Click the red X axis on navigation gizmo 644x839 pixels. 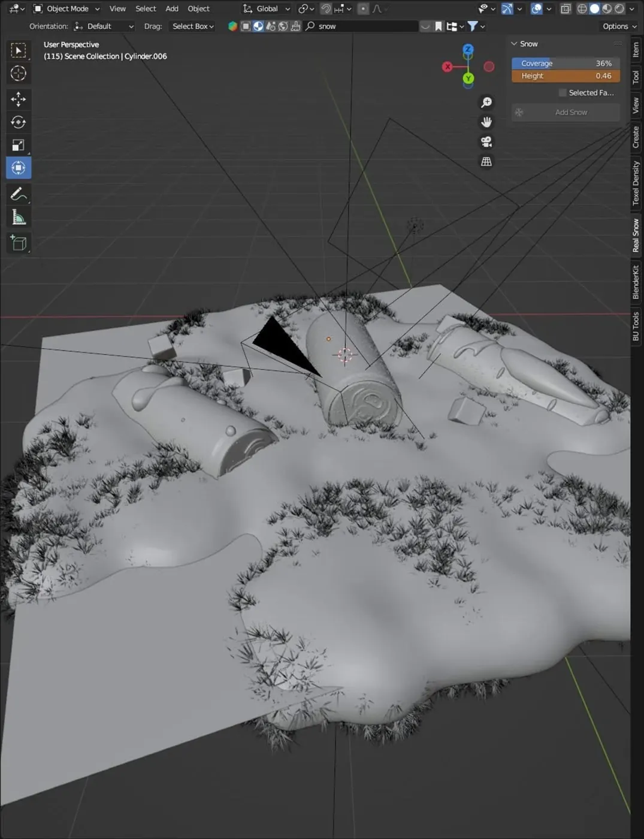tap(448, 67)
